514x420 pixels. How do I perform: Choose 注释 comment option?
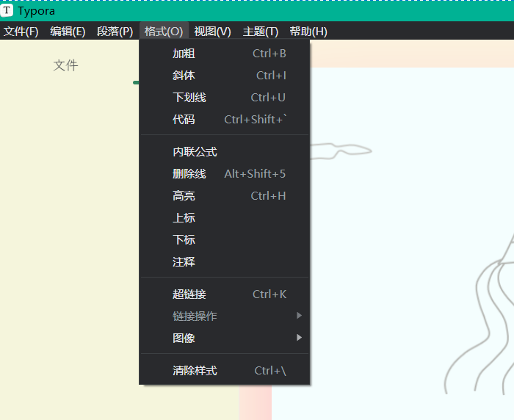tap(224, 261)
